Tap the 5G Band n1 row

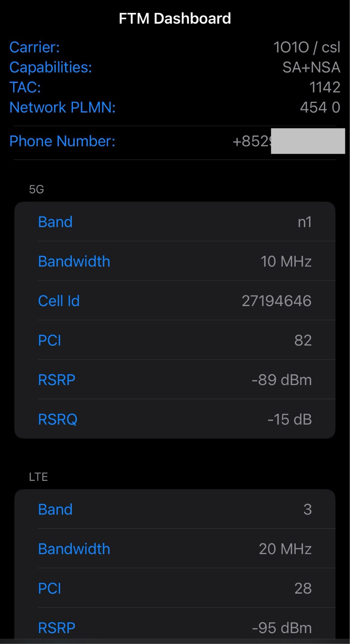tap(175, 222)
